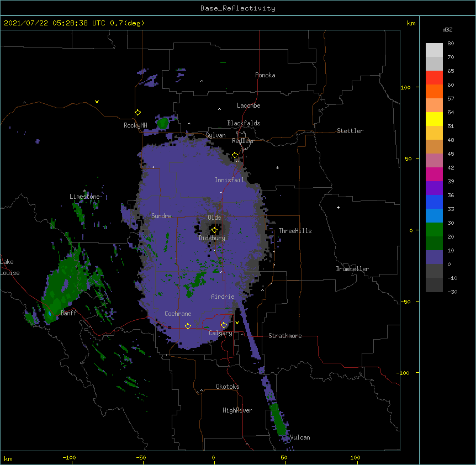Pick the light gray 70-80 dBZ swatch
Viewport: 476px width, 465px height.
point(434,50)
